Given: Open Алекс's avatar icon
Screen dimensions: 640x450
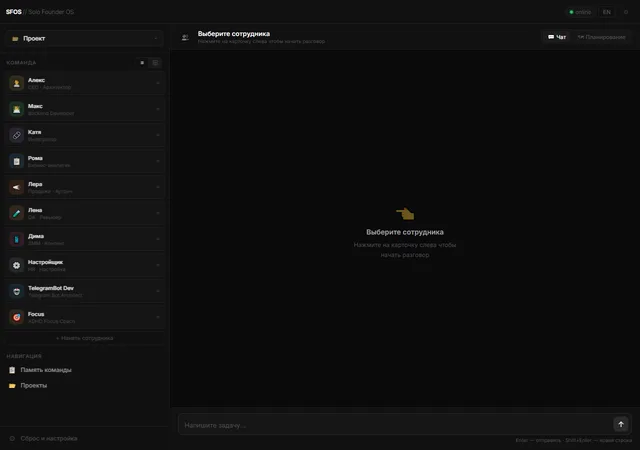Looking at the screenshot, I should (16, 83).
